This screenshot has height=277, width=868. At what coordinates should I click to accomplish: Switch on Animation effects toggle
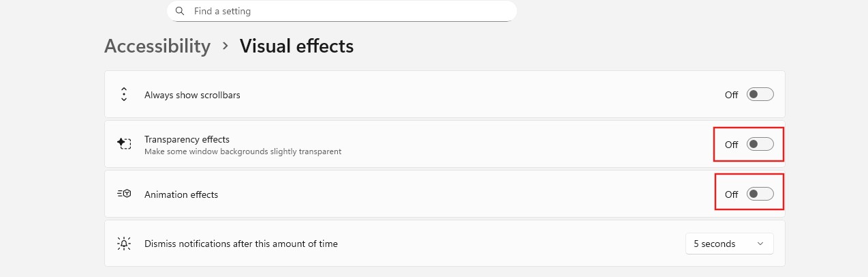pyautogui.click(x=760, y=194)
